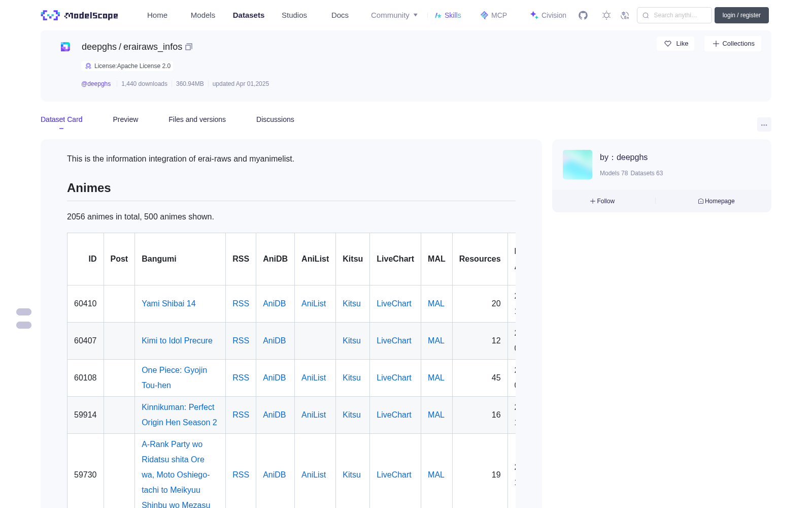Open Yami Shibai 14 Bangumi link
The width and height of the screenshot is (812, 508).
(x=168, y=303)
